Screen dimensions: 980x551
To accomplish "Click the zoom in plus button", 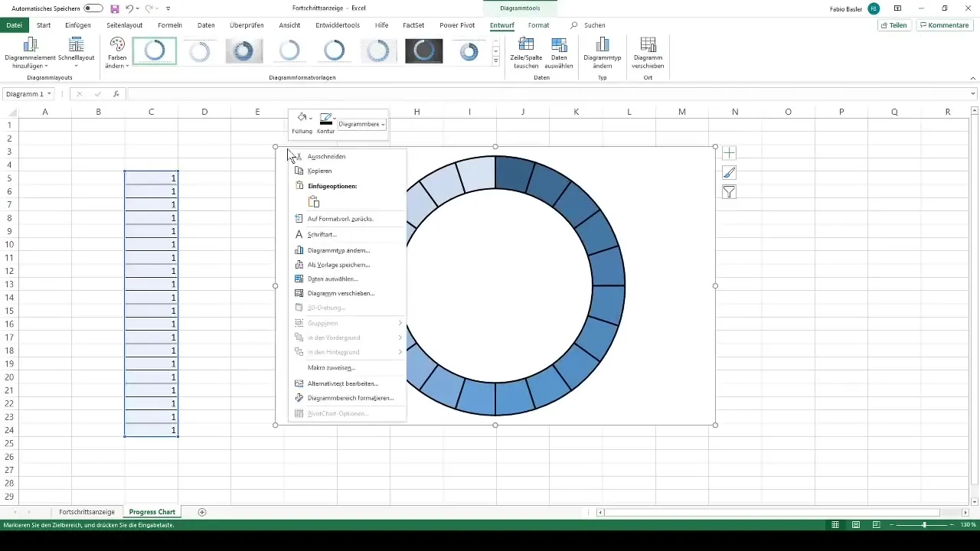I will pyautogui.click(x=953, y=525).
